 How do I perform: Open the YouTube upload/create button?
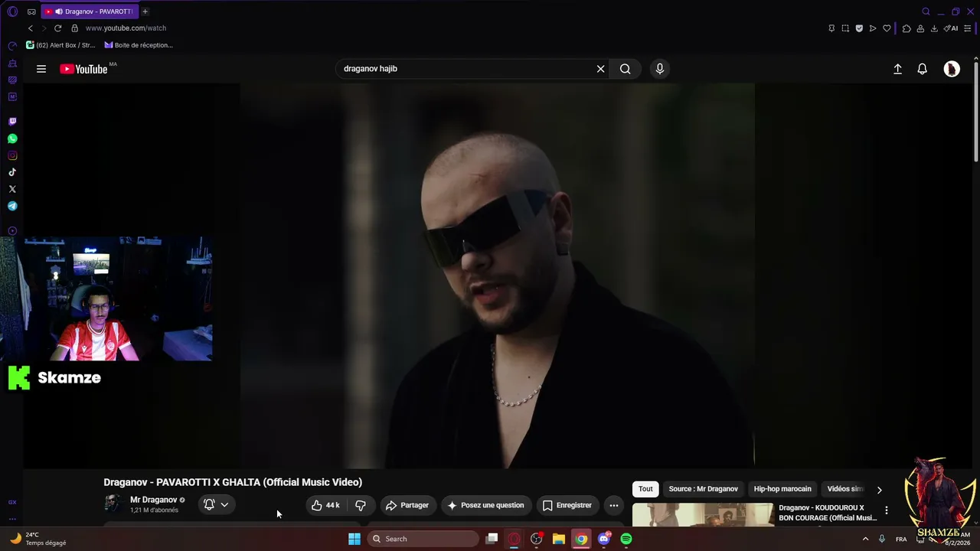[x=898, y=69]
